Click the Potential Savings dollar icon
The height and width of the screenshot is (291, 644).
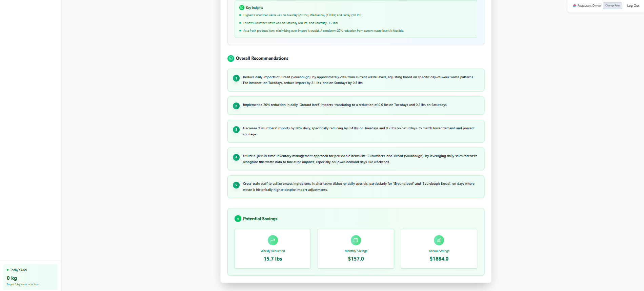238,219
